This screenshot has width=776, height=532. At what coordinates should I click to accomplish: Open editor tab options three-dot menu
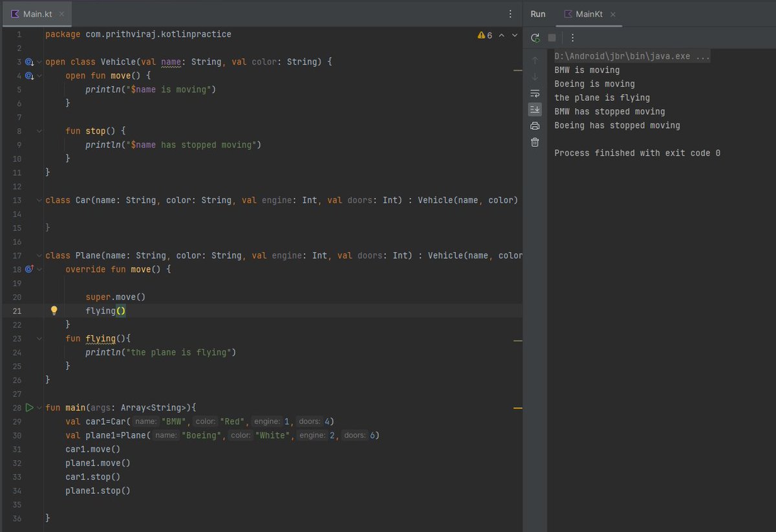coord(510,14)
